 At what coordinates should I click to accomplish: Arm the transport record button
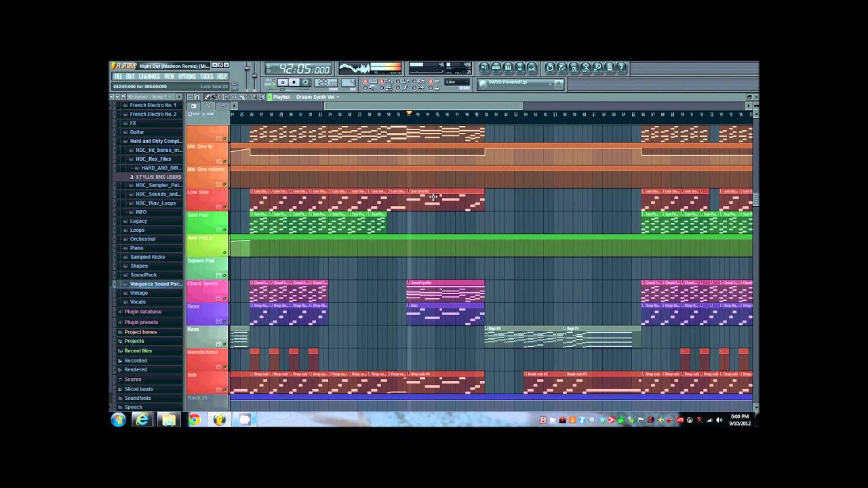pos(305,82)
